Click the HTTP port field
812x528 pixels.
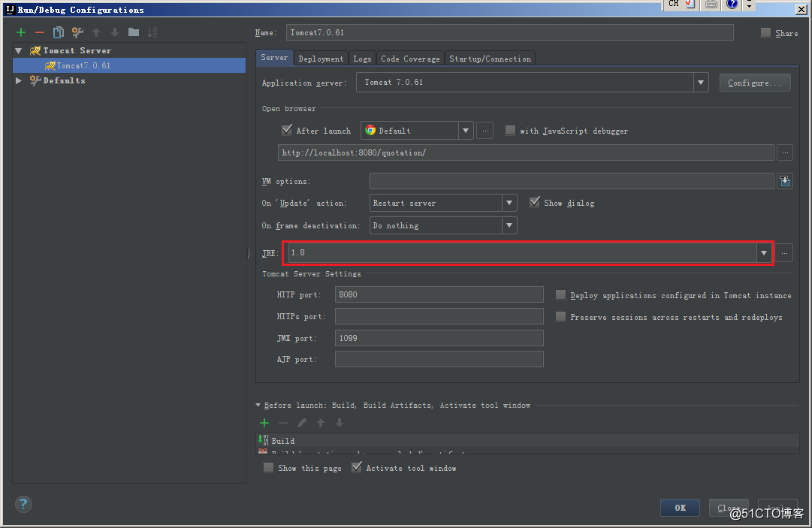pyautogui.click(x=439, y=294)
